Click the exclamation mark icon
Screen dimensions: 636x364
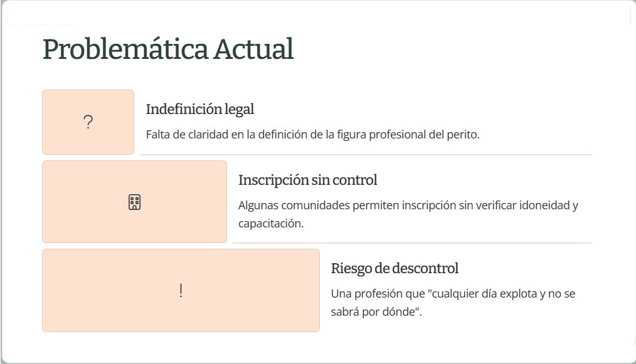click(x=181, y=291)
